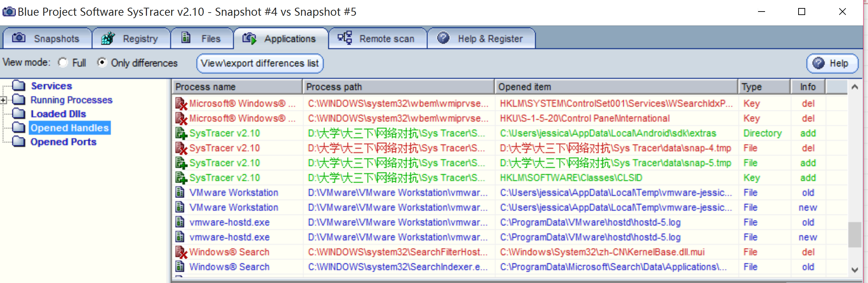Image resolution: width=868 pixels, height=283 pixels.
Task: Select Loaded Dlls in the tree
Action: tap(58, 114)
